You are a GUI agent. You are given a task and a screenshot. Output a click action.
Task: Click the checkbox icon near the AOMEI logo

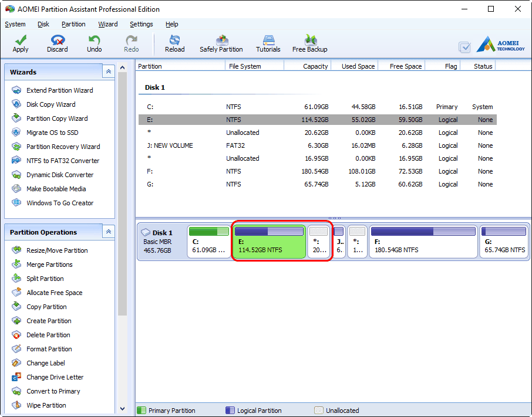point(464,47)
